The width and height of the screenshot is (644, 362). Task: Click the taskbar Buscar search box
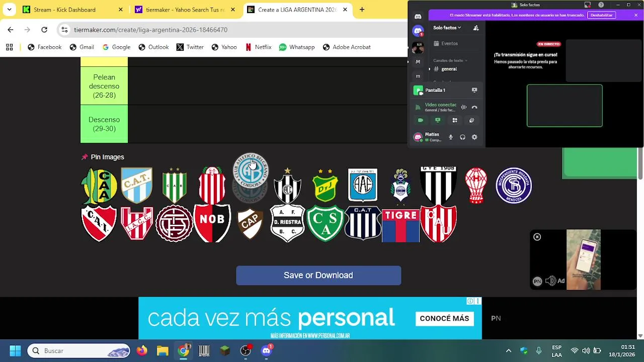click(78, 350)
